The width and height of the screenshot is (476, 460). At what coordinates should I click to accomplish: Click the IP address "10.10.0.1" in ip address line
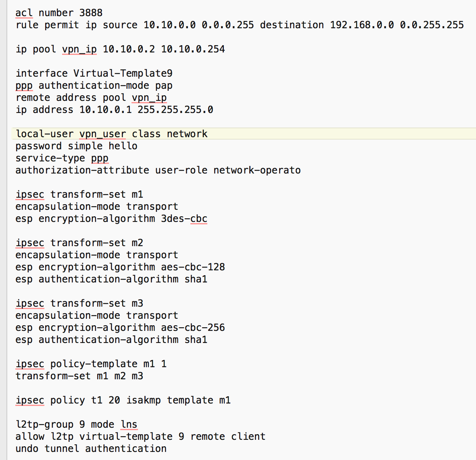[105, 110]
